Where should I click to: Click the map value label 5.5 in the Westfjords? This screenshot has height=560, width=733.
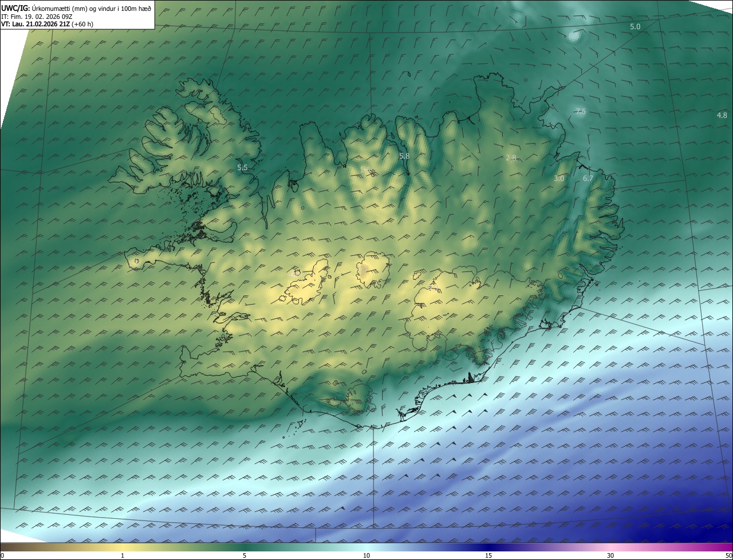242,168
